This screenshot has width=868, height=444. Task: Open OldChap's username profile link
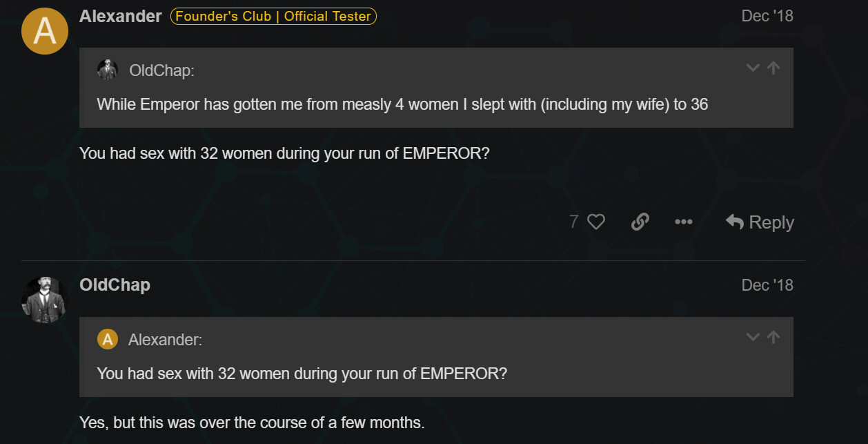point(115,284)
